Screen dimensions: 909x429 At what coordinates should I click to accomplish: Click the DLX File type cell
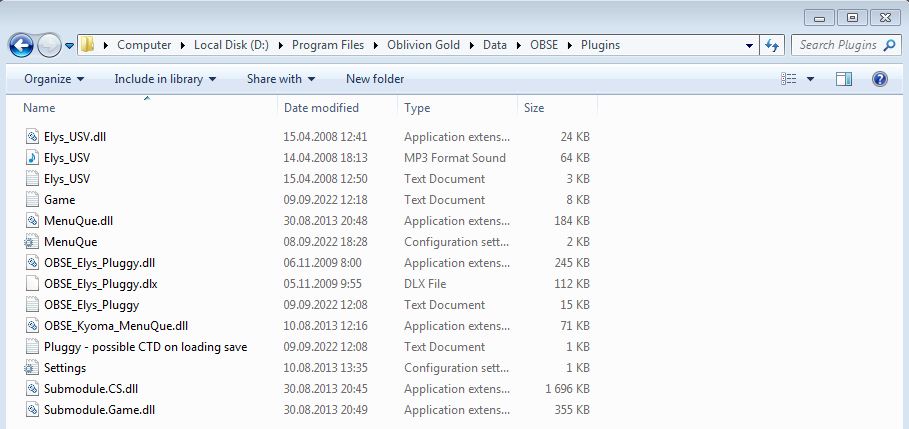tap(425, 283)
